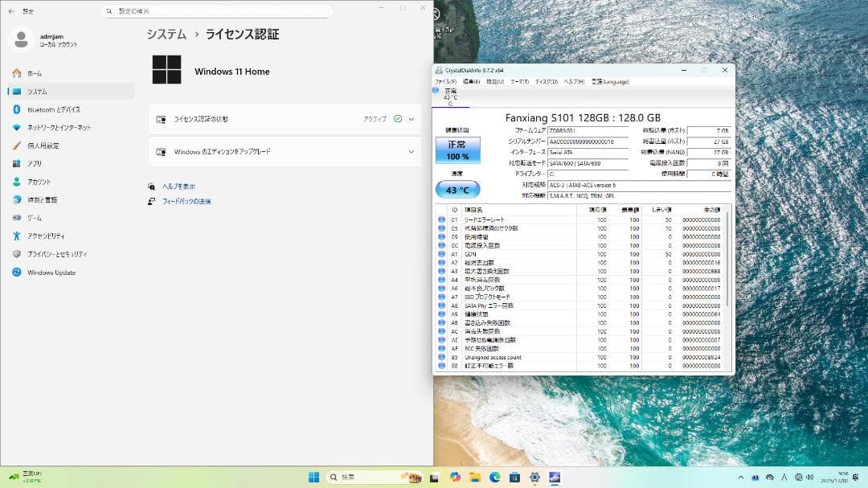This screenshot has width=868, height=488.
Task: Click the volume icon in the system tray
Action: coord(809,477)
